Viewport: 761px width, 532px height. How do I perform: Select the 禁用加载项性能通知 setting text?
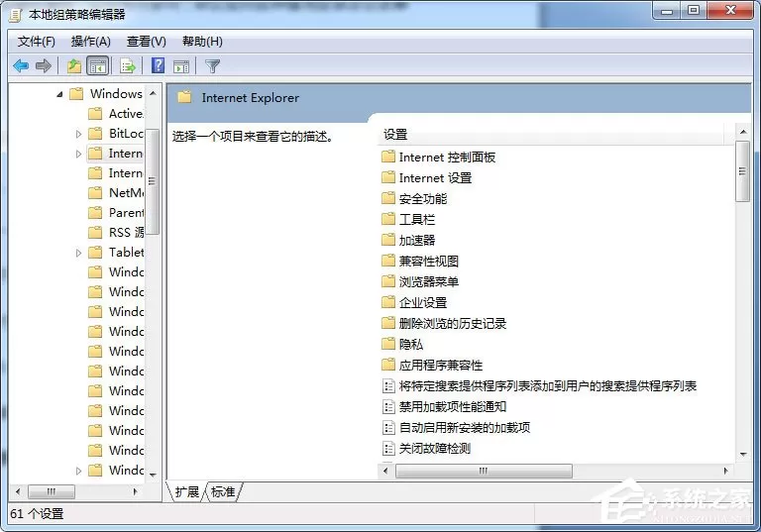(x=453, y=407)
